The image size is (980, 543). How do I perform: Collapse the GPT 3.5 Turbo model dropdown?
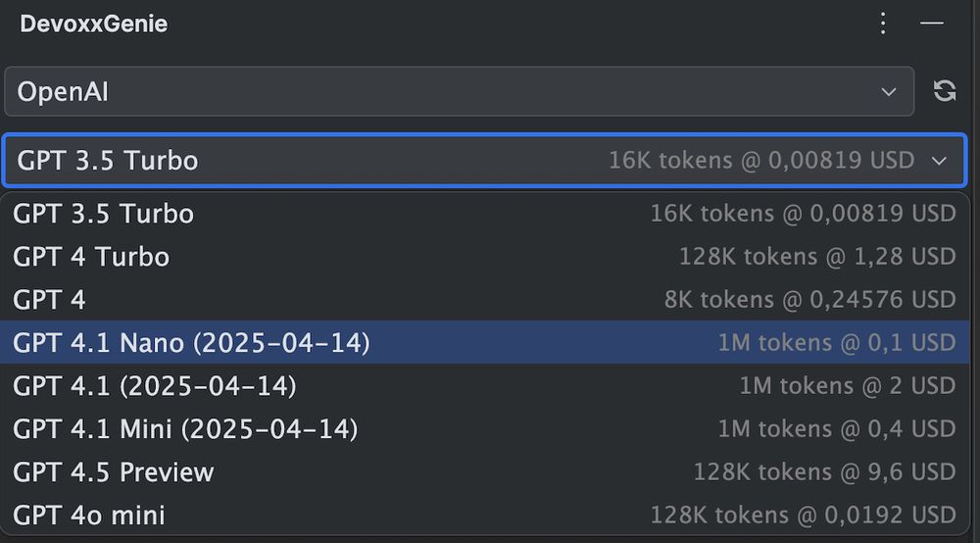484,160
